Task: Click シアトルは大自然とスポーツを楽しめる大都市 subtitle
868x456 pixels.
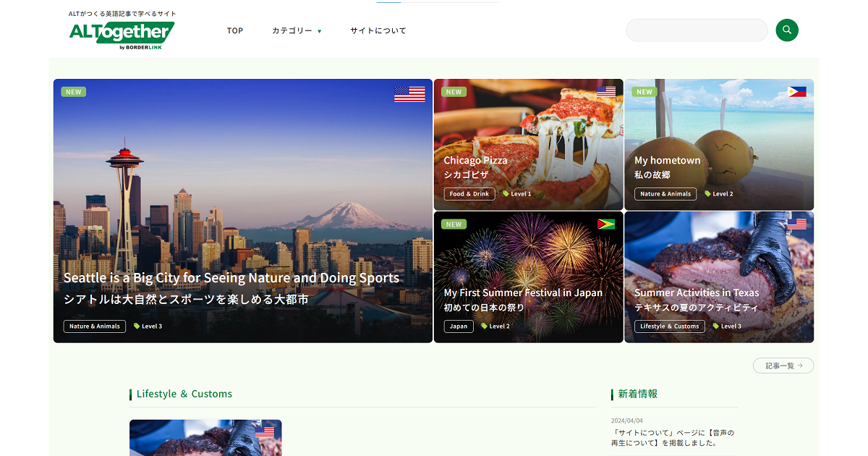Action: coord(187,300)
